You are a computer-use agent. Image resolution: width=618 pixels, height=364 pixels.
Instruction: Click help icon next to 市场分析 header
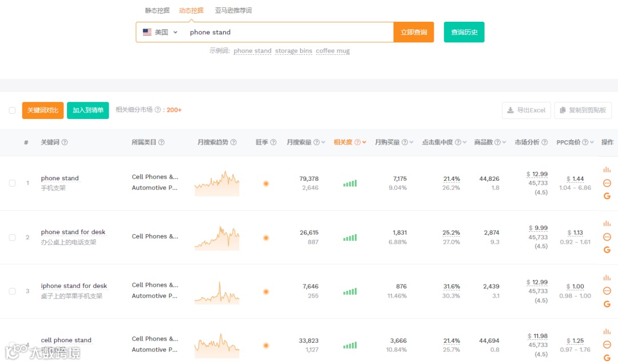coord(544,143)
